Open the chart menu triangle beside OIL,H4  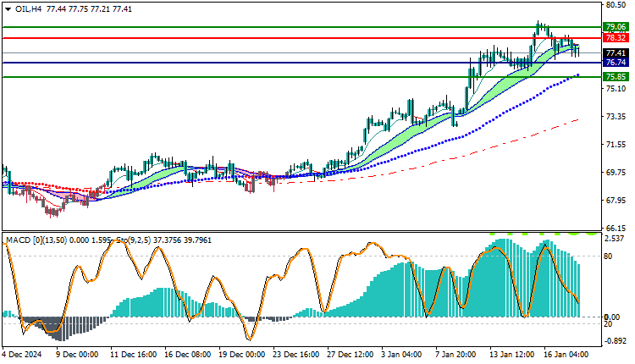[x=8, y=9]
